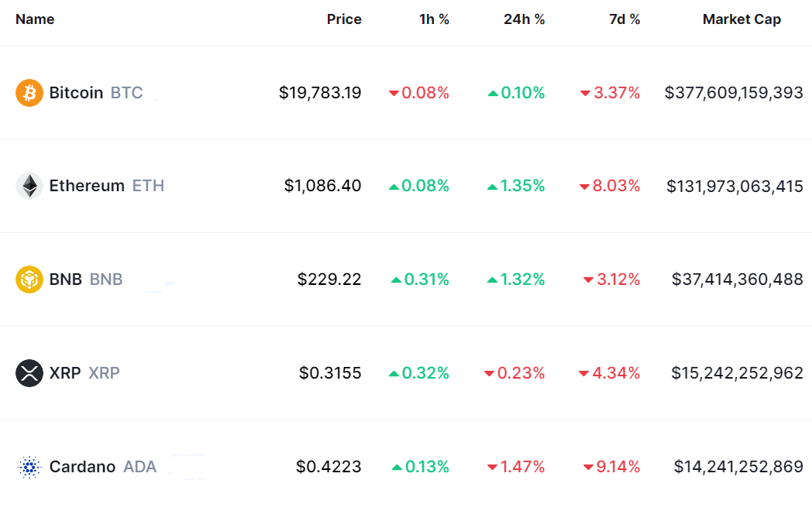Sort the table by Name column
Viewport: 812px width, 511px height.
pyautogui.click(x=35, y=19)
